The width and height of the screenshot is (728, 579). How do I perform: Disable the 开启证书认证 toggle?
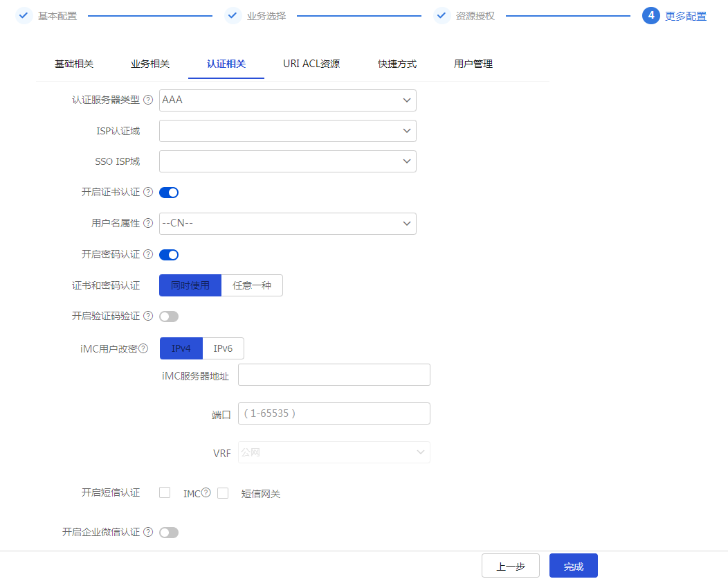tap(169, 193)
